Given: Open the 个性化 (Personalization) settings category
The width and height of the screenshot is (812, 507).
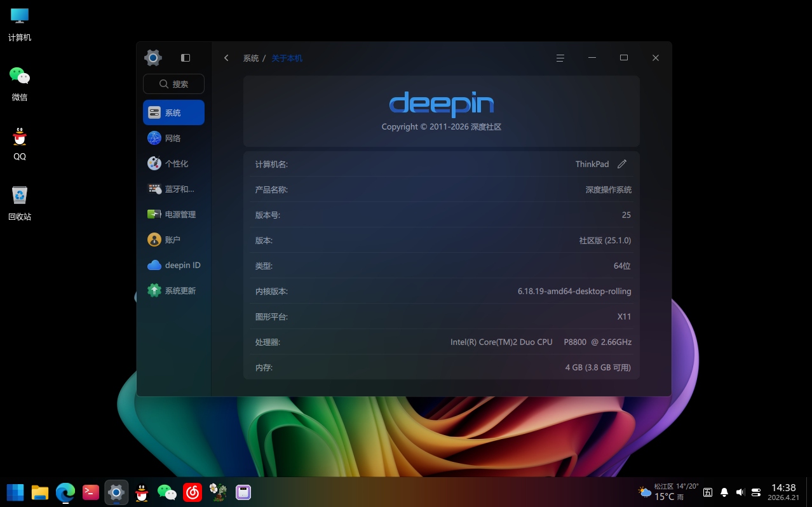Looking at the screenshot, I should [173, 163].
